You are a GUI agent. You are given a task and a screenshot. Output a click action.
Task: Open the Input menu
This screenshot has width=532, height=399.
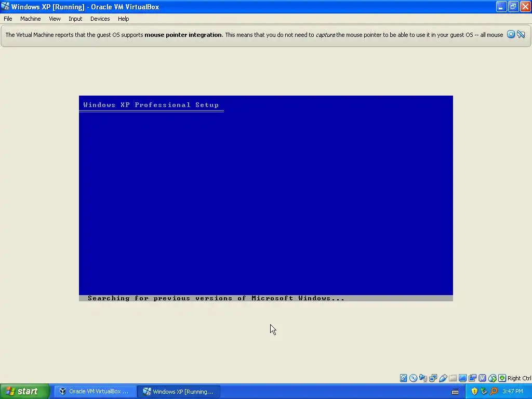tap(75, 19)
